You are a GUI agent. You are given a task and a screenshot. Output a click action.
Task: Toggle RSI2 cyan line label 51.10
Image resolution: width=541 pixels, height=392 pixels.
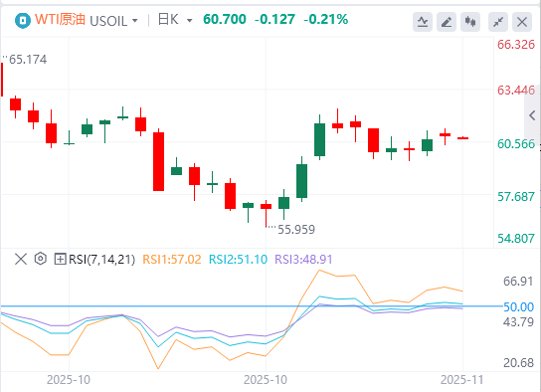(238, 259)
